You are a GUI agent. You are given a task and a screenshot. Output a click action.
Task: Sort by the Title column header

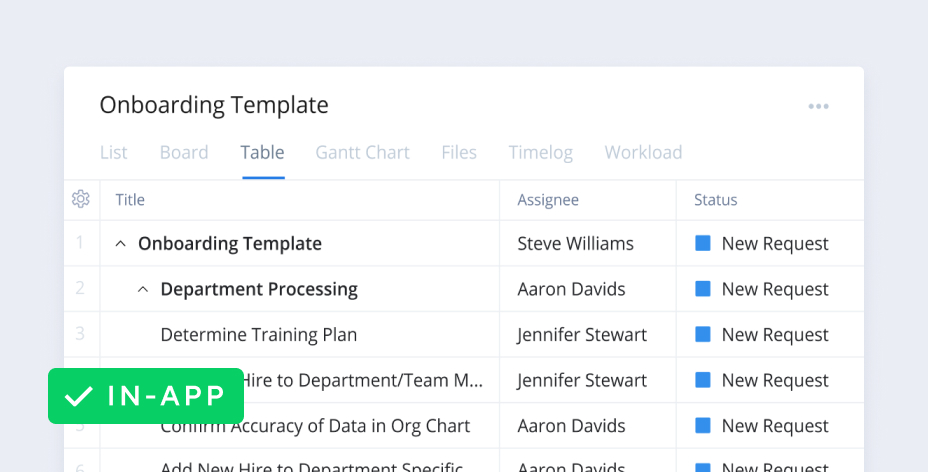[x=131, y=200]
